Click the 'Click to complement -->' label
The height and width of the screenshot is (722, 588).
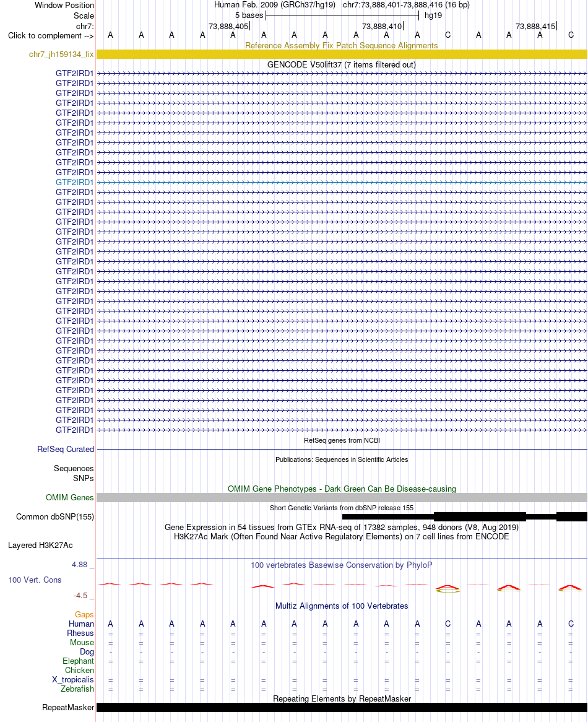tap(51, 35)
